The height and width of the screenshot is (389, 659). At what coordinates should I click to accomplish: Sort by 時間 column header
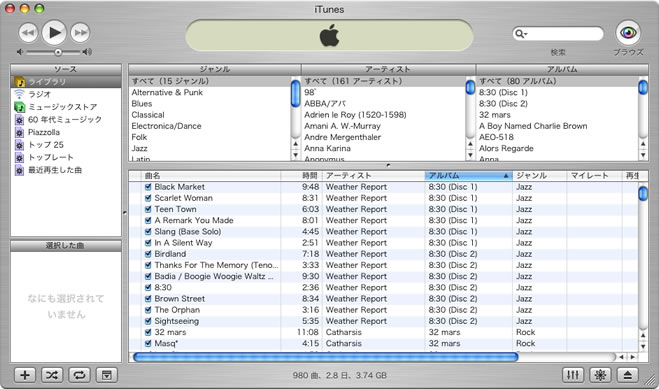pyautogui.click(x=301, y=176)
